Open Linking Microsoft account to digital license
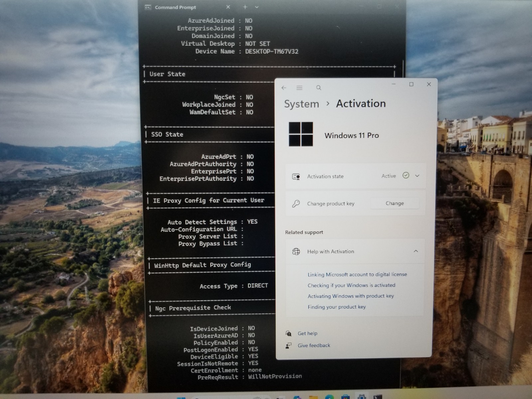This screenshot has width=532, height=399. tap(357, 274)
